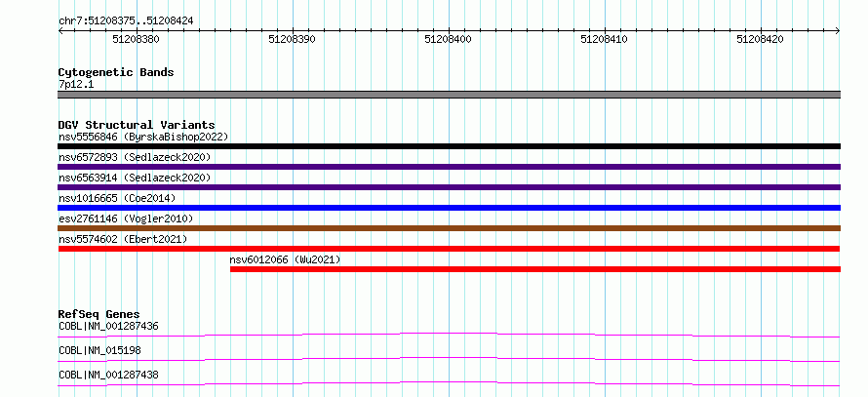This screenshot has width=868, height=397.
Task: Click the chr7:51208375..51208424 region label
Action: point(126,21)
